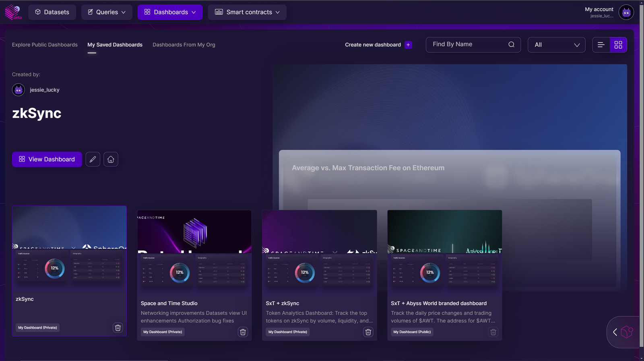Expand the Dashboards dropdown

pyautogui.click(x=170, y=12)
